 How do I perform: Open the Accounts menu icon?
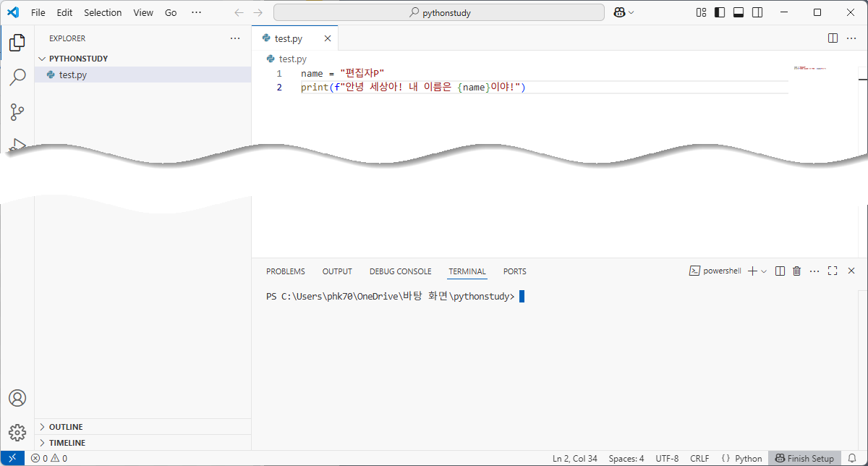point(17,398)
